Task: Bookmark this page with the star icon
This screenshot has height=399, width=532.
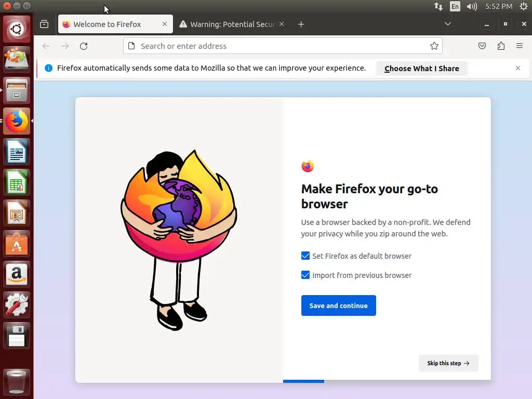Action: (434, 46)
